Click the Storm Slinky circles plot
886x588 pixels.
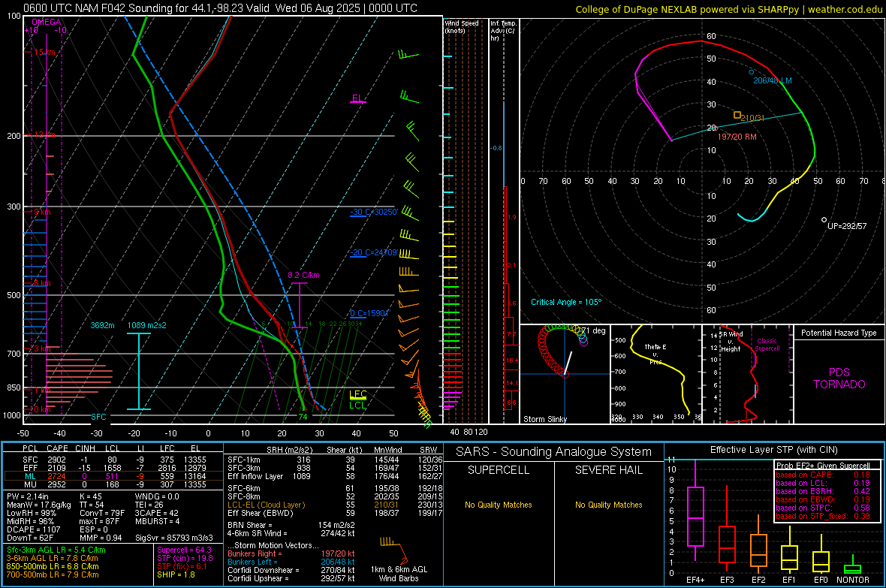[x=563, y=350]
